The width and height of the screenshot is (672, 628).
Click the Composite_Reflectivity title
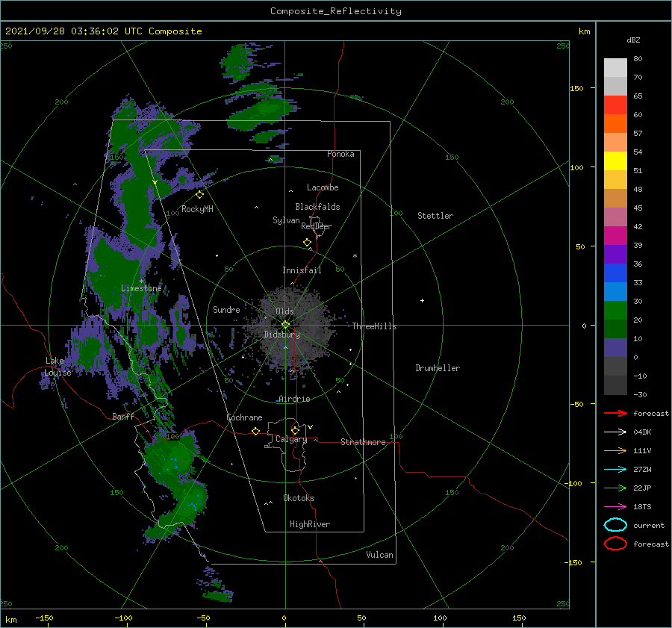(x=336, y=11)
